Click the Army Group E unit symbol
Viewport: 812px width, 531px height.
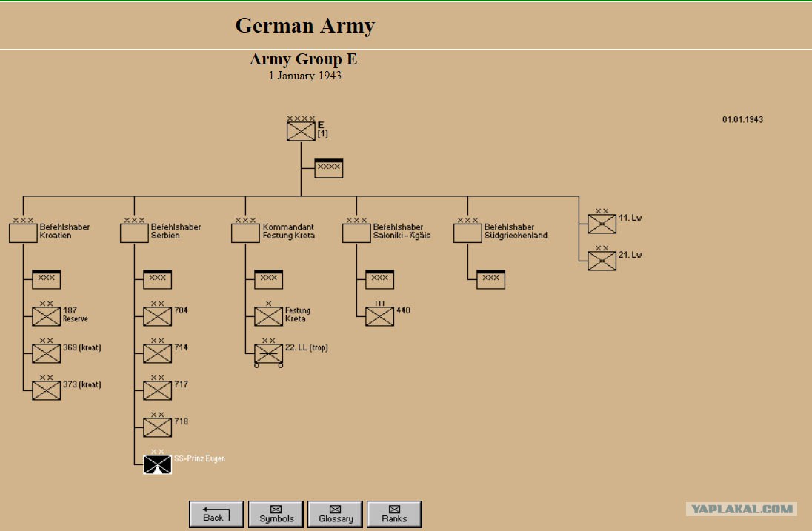coord(301,131)
